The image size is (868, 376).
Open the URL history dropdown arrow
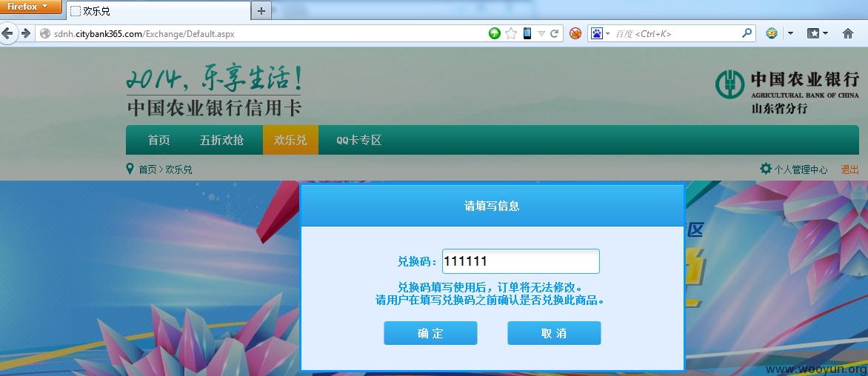point(541,34)
